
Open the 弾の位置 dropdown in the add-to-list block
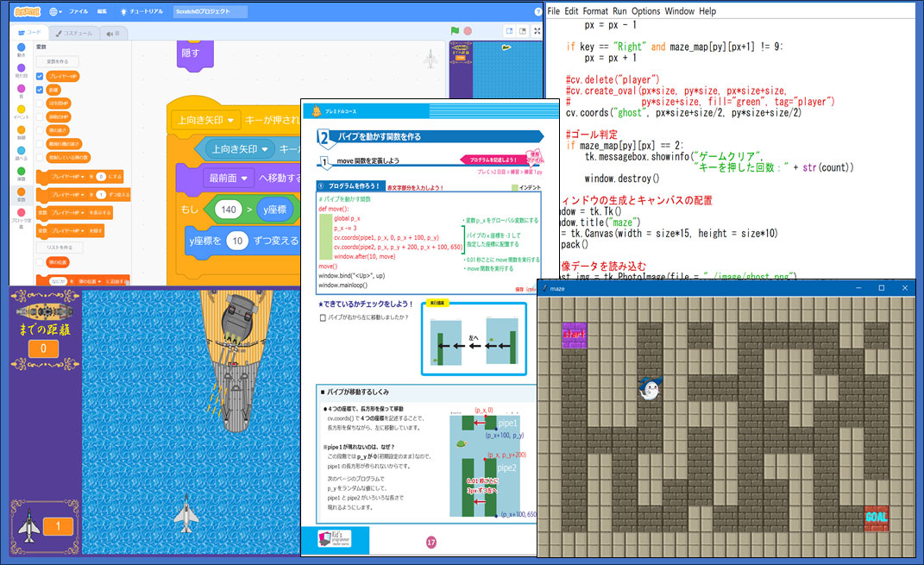[90, 281]
